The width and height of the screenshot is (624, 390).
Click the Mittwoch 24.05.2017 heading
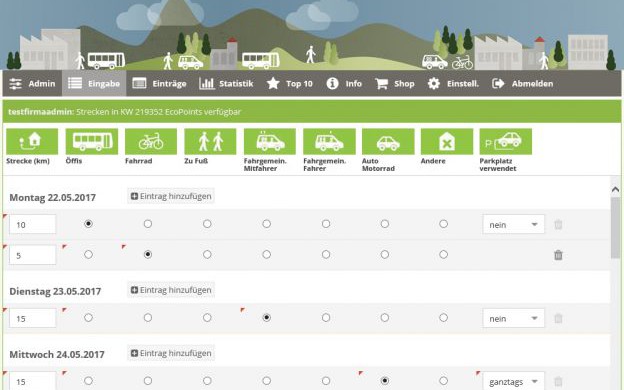(57, 355)
